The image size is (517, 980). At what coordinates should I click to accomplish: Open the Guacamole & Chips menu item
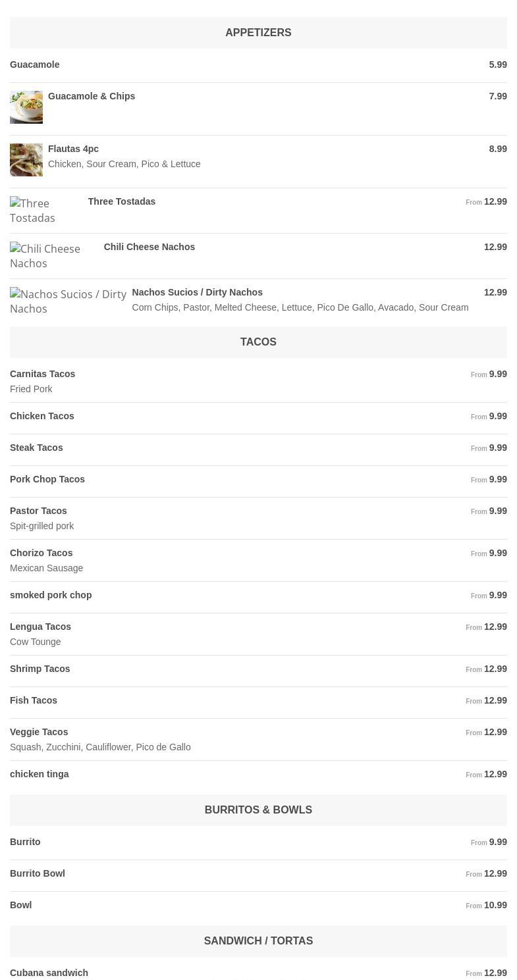92,96
